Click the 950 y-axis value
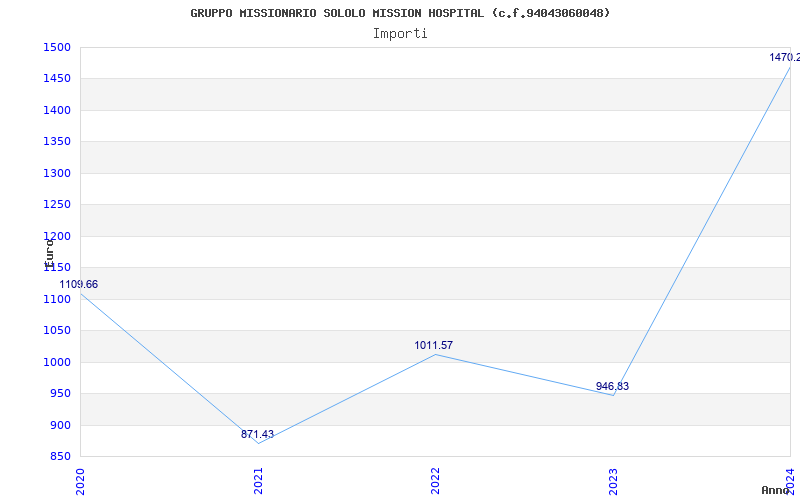The width and height of the screenshot is (800, 500). [60, 394]
